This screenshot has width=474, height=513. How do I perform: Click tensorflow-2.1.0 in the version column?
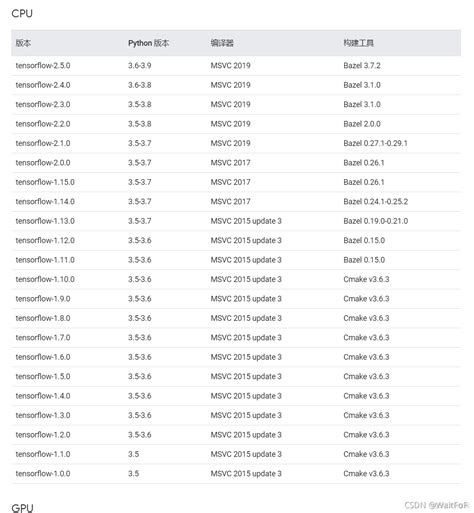tap(43, 143)
